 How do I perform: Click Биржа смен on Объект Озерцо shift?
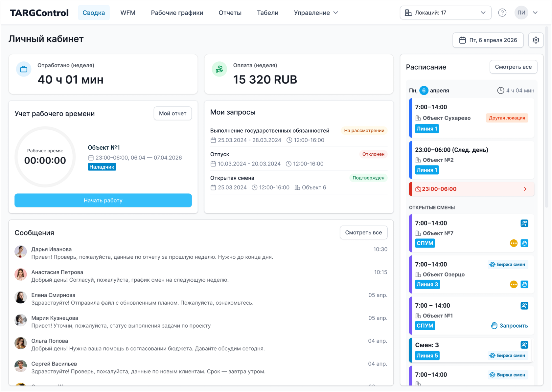(x=507, y=265)
